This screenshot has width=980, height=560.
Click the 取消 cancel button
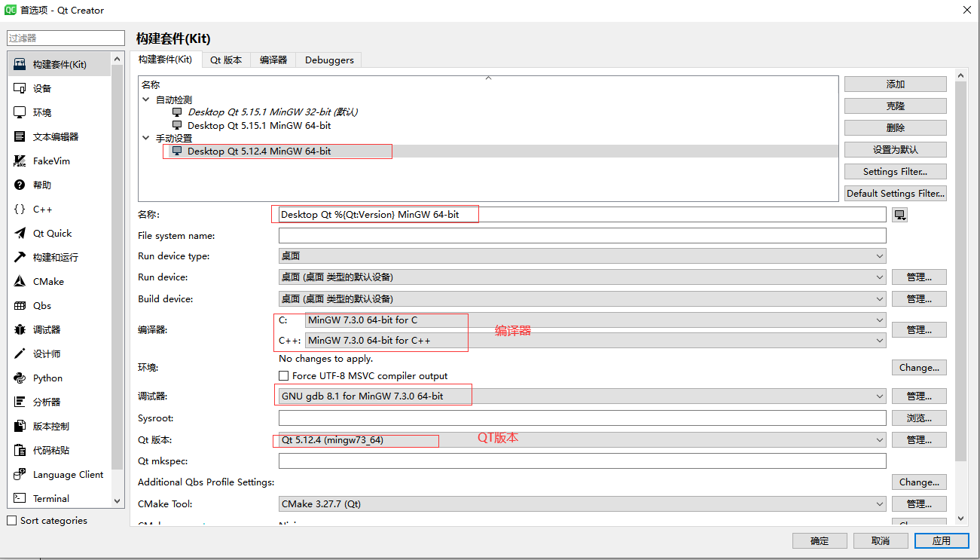881,540
